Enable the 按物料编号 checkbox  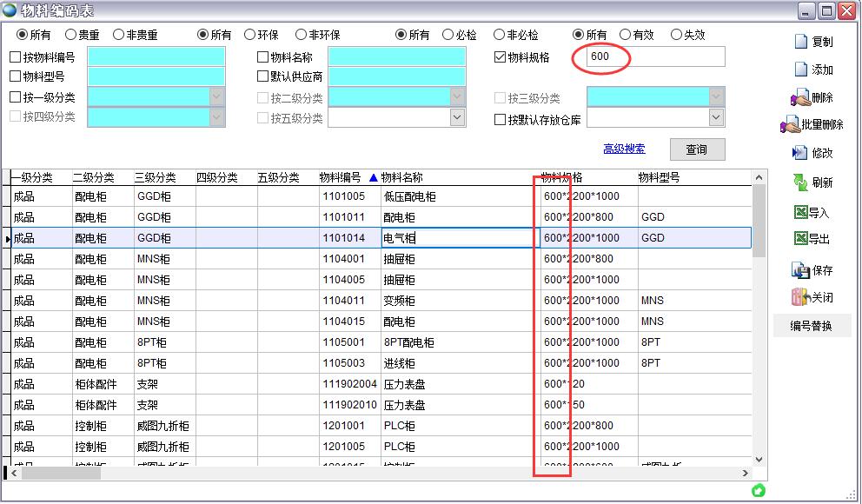coord(15,57)
